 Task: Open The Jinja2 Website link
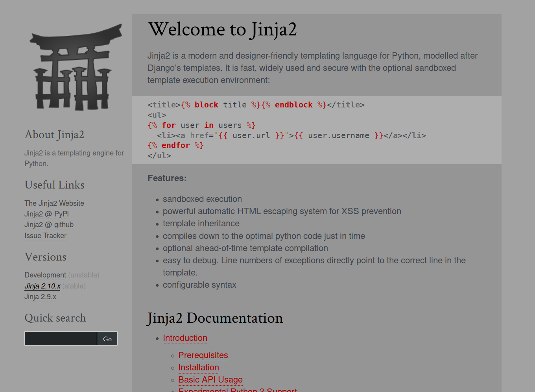[54, 203]
